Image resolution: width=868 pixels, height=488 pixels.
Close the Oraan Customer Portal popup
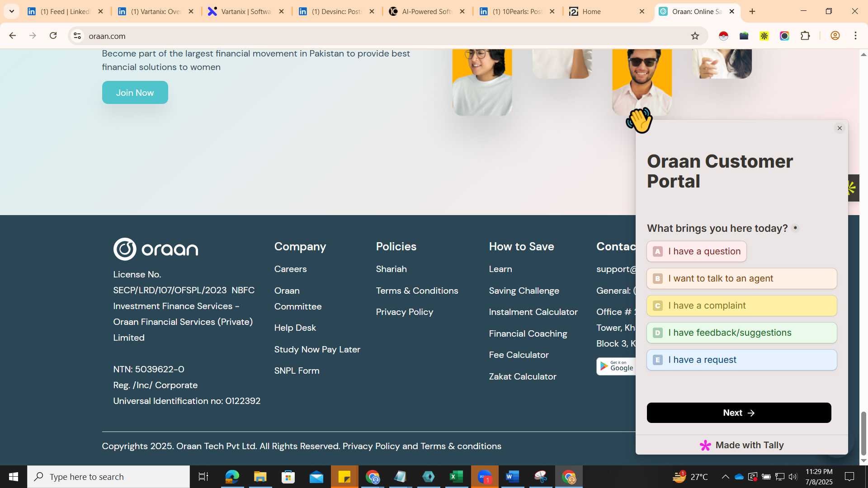coord(840,128)
